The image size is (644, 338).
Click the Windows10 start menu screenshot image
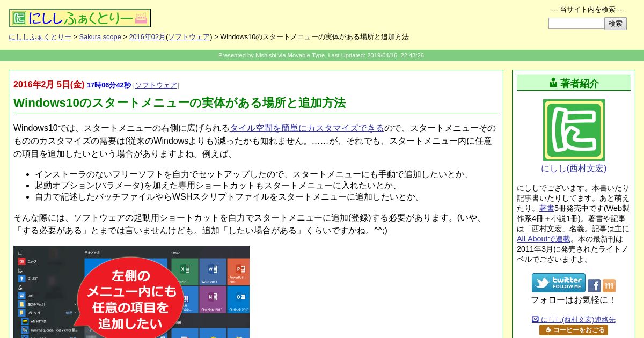pyautogui.click(x=131, y=292)
